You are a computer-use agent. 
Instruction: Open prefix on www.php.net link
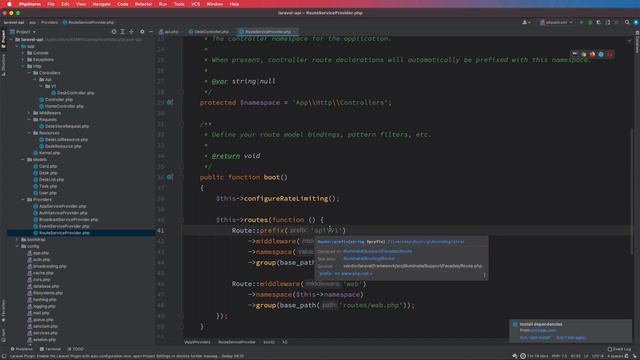click(346, 274)
